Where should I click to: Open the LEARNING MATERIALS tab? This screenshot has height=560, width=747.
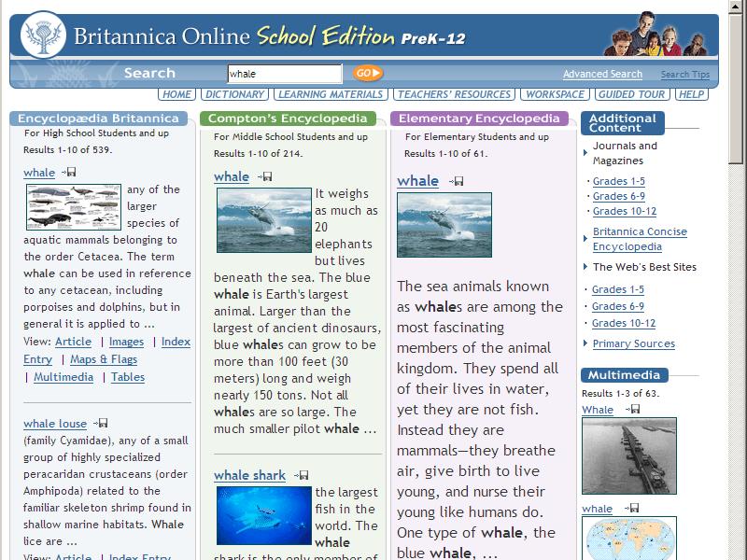click(x=331, y=94)
